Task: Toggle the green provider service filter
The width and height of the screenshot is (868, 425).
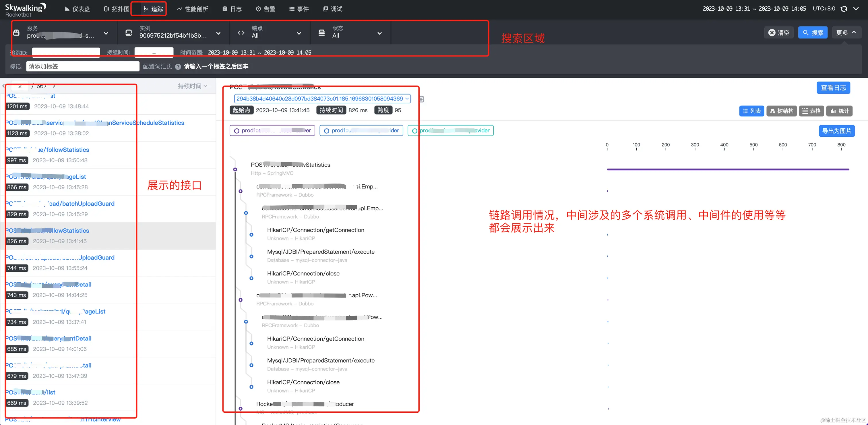Action: [451, 130]
